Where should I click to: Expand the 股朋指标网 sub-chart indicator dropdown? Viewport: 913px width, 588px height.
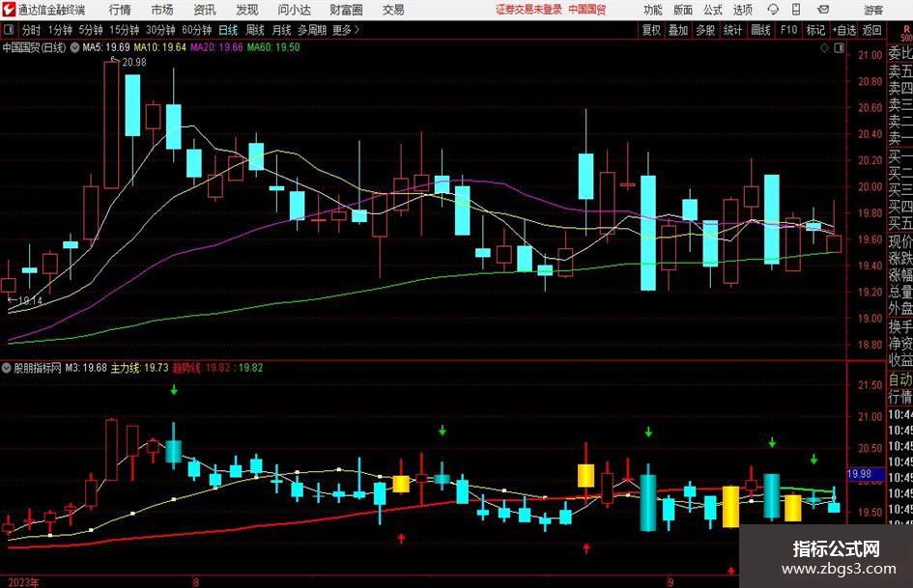click(x=7, y=368)
